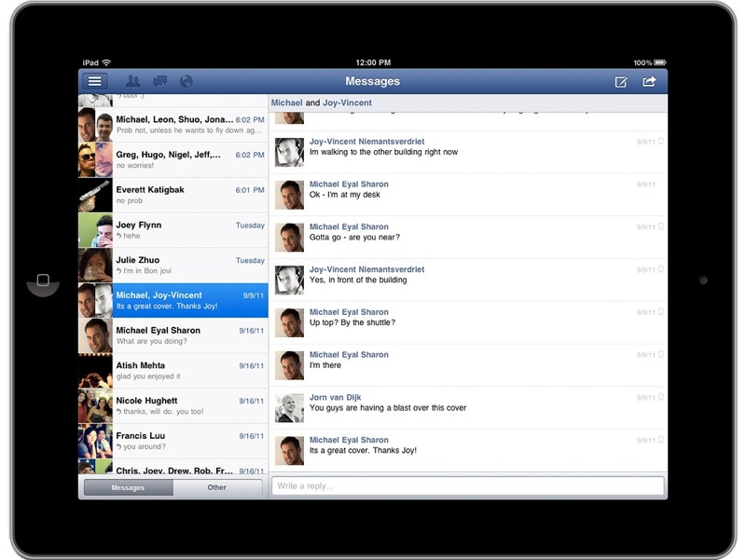Select the Messages tab
The image size is (746, 560).
130,486
